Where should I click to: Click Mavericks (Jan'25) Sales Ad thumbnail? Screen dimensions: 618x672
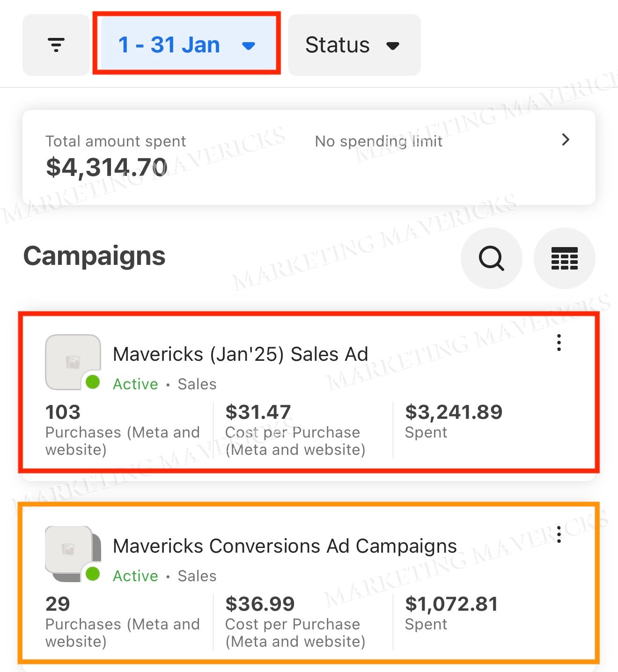[x=72, y=361]
